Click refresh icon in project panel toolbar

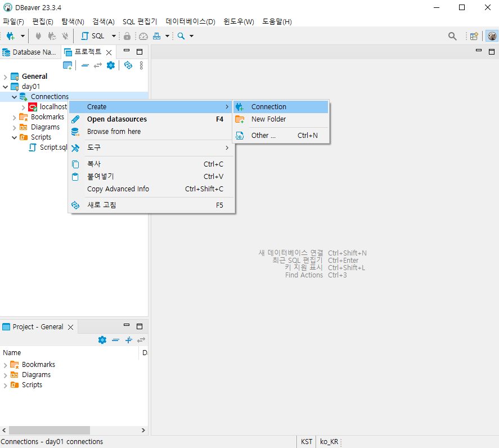point(128,65)
